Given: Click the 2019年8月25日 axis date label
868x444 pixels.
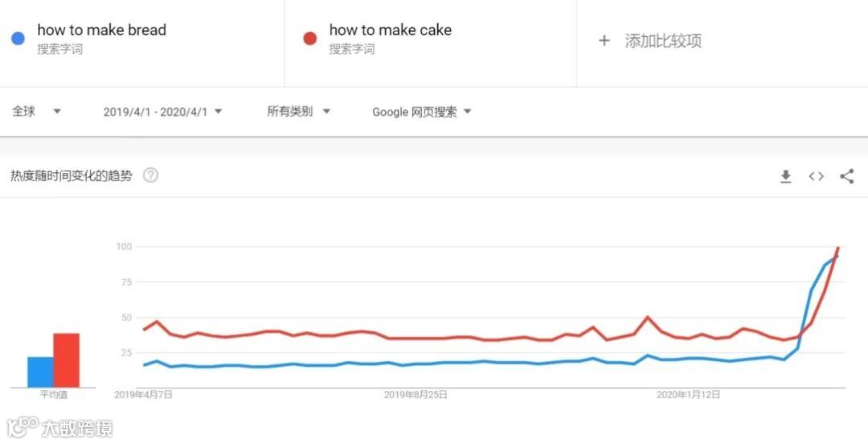Looking at the screenshot, I should [416, 395].
